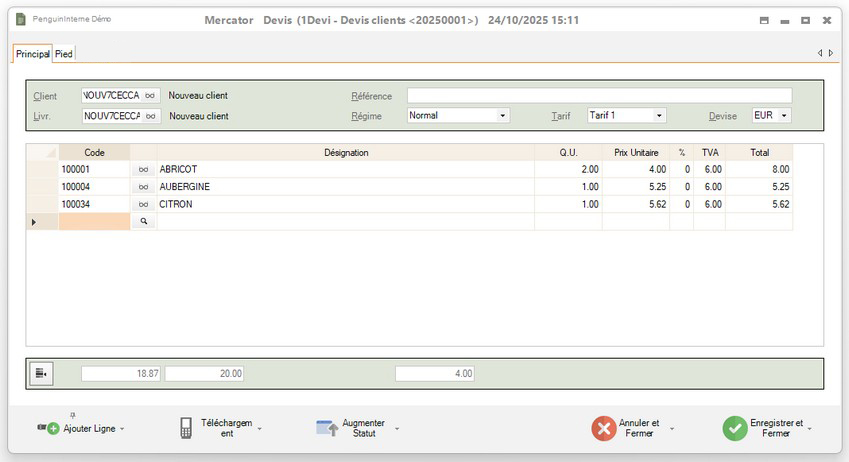The width and height of the screenshot is (849, 462).
Task: Search article via magnifier in new row
Action: [x=143, y=221]
